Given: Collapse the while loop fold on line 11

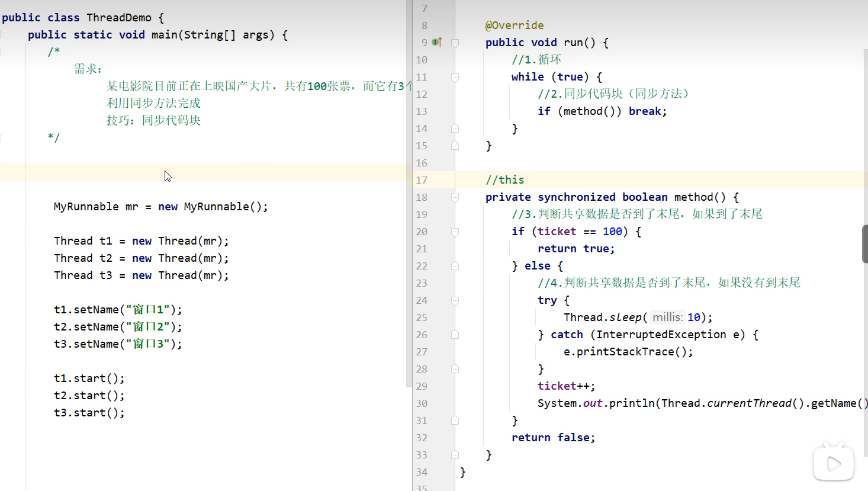Looking at the screenshot, I should 455,77.
